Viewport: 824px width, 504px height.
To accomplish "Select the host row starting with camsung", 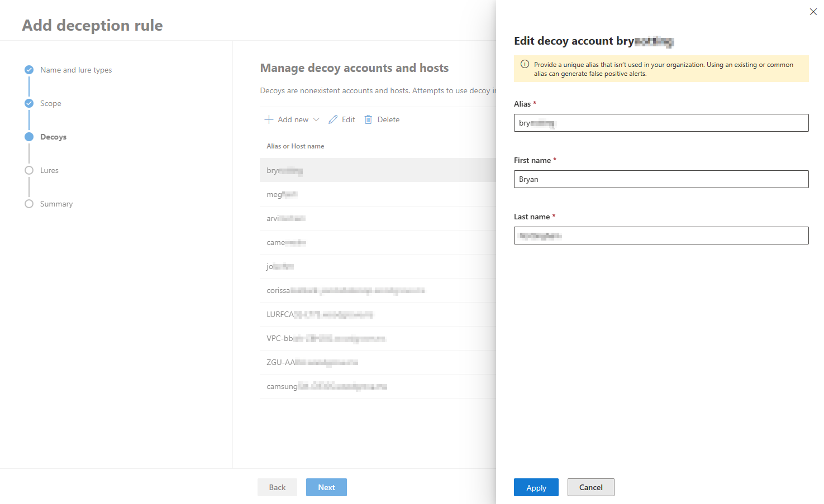I will (378, 386).
